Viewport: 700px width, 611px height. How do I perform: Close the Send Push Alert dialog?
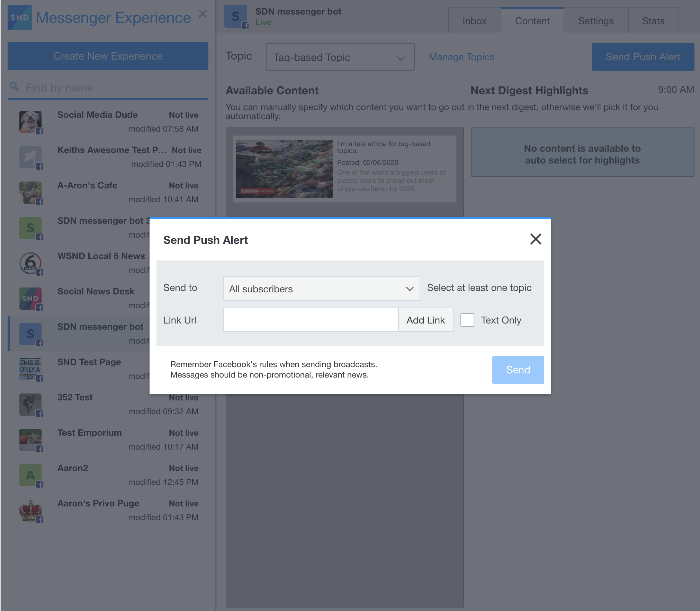click(x=536, y=239)
